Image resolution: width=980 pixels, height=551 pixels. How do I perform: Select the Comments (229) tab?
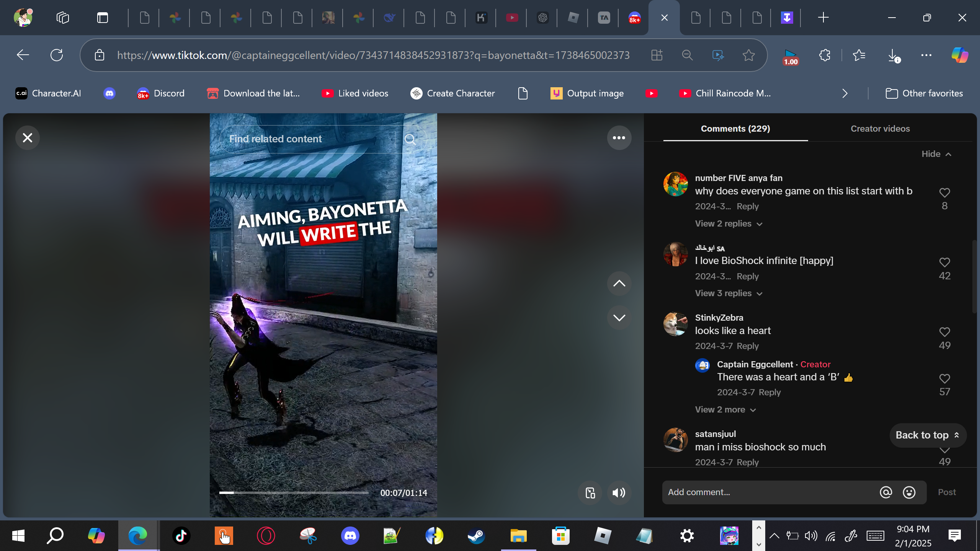coord(735,129)
